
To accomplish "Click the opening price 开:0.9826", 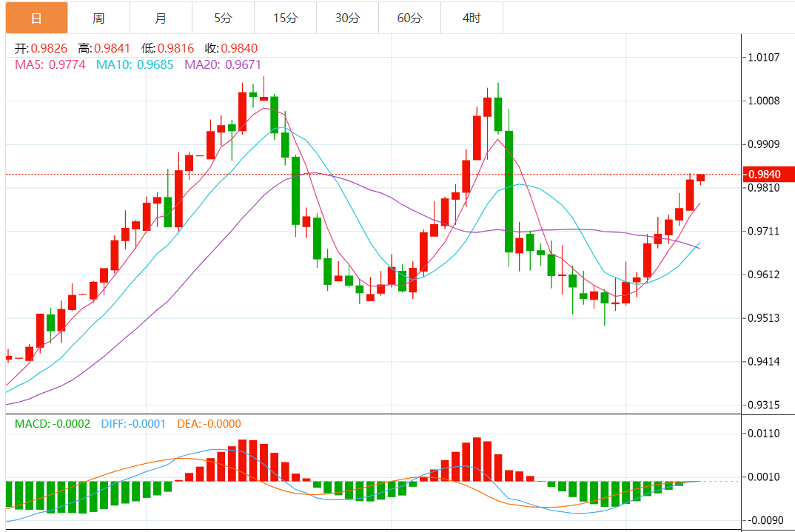I will [x=41, y=49].
